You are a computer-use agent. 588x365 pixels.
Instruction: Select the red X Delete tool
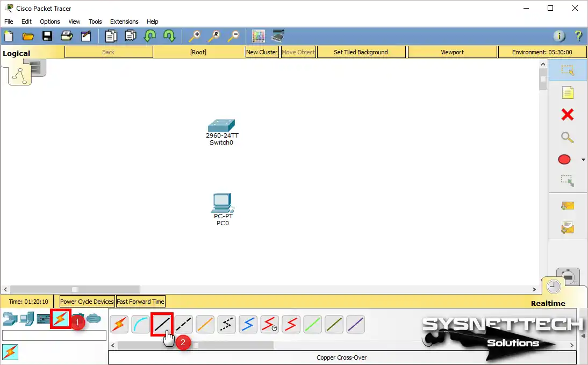[568, 114]
